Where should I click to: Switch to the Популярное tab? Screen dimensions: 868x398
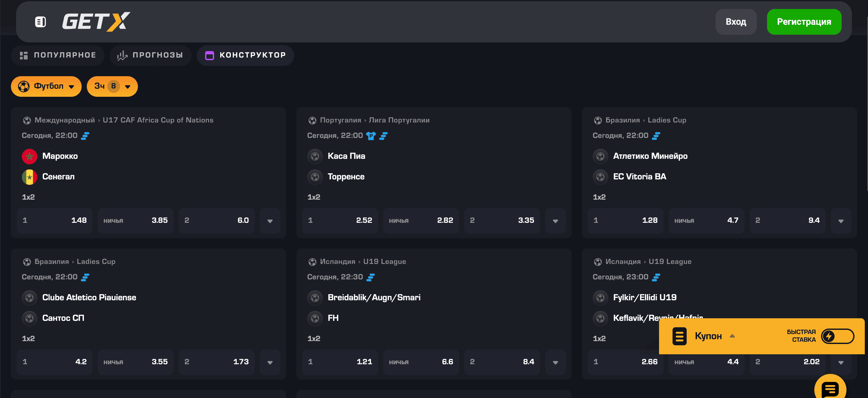pyautogui.click(x=58, y=55)
